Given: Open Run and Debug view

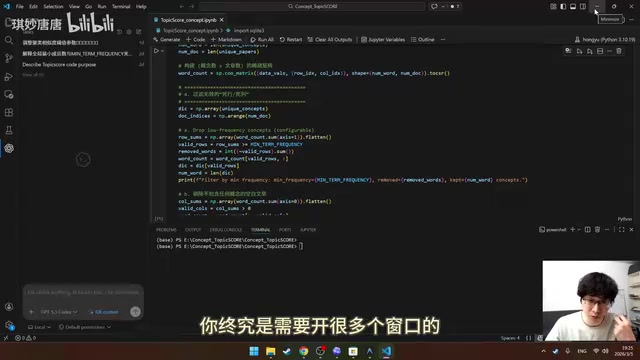Looking at the screenshot, I should (x=9, y=77).
